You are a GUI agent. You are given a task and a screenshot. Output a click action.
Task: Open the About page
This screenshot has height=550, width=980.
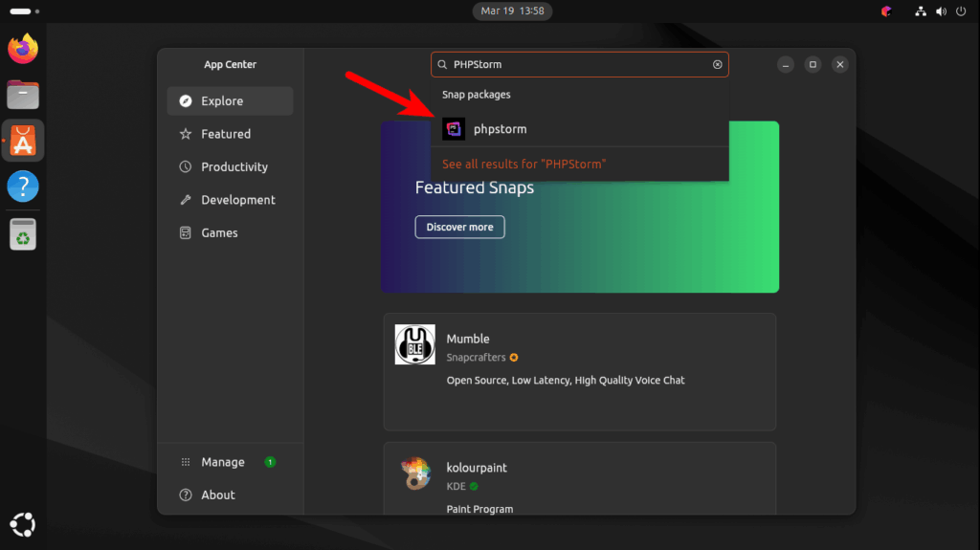tap(230, 495)
